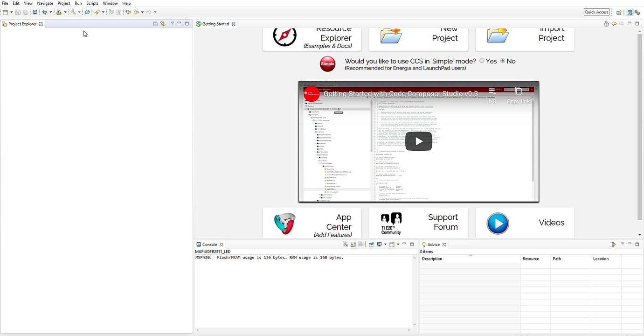
Task: Click the Flash download toolbar icon
Action: pyautogui.click(x=59, y=12)
